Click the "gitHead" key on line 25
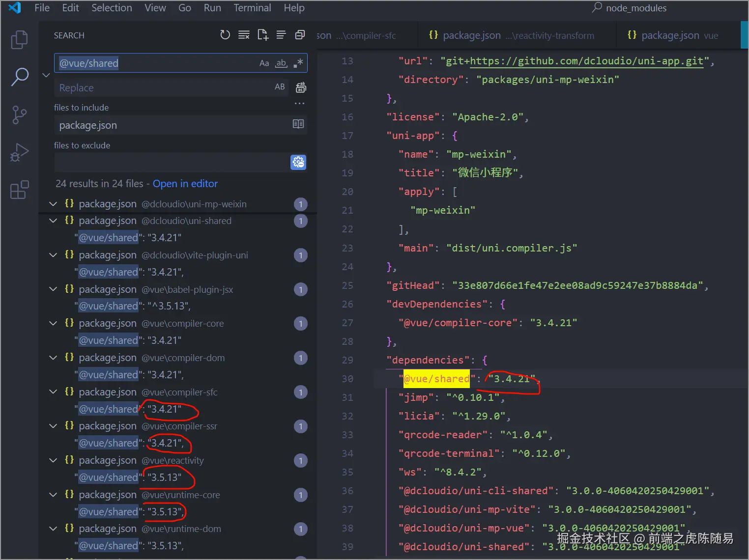The width and height of the screenshot is (749, 560). (x=413, y=285)
